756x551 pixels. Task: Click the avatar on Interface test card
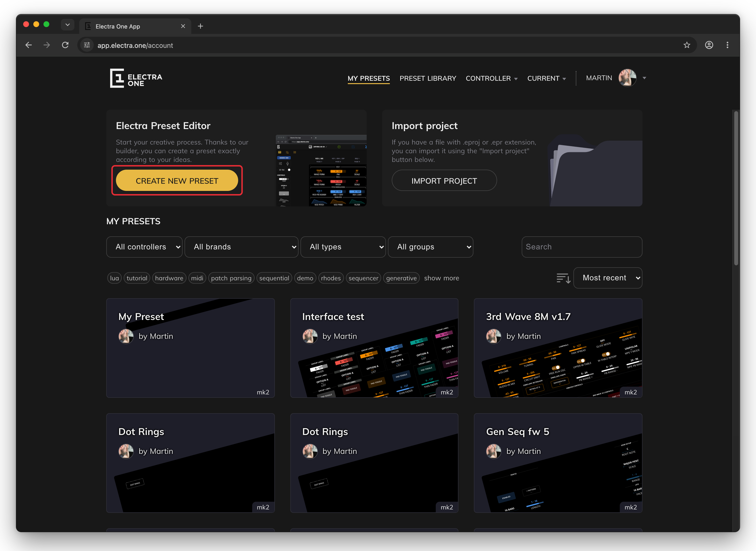point(310,336)
